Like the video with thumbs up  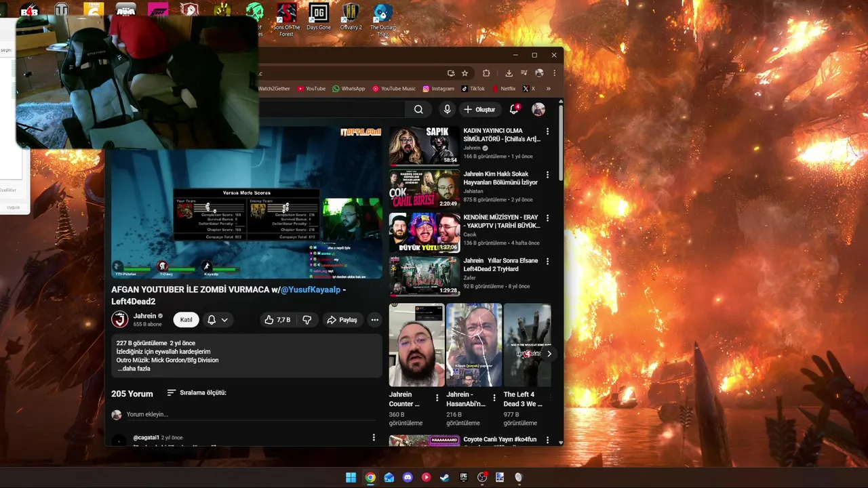(x=277, y=320)
